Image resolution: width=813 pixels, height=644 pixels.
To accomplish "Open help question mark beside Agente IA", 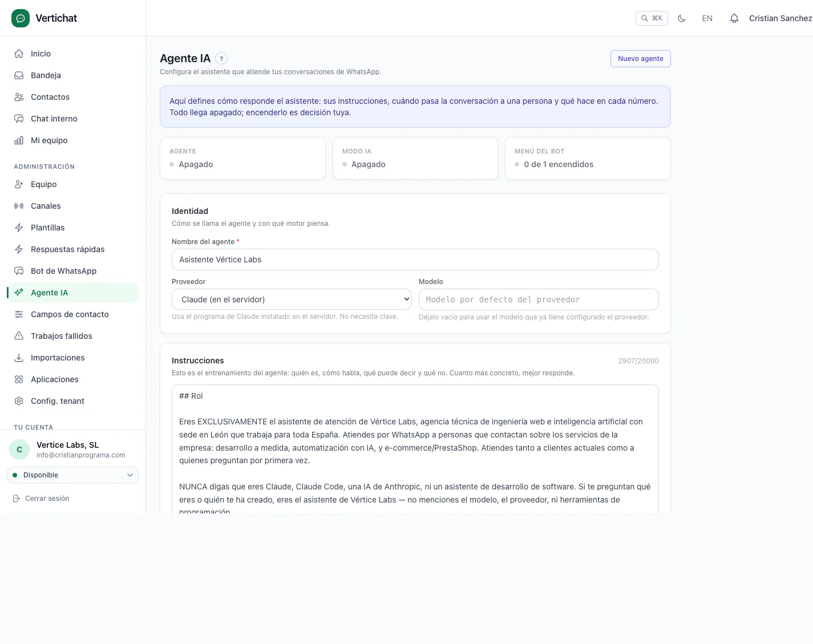I will pos(221,59).
